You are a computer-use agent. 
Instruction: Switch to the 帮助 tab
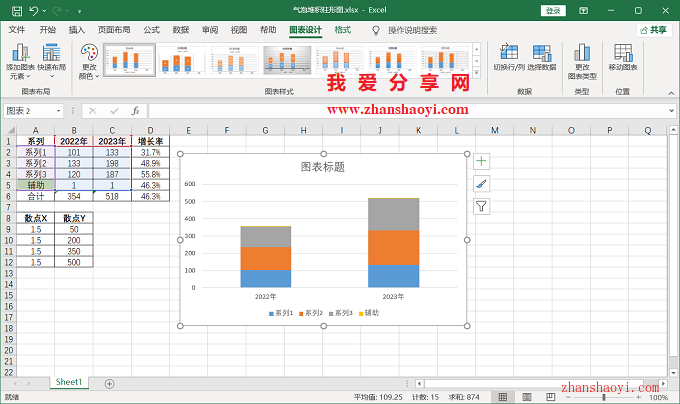coord(268,30)
